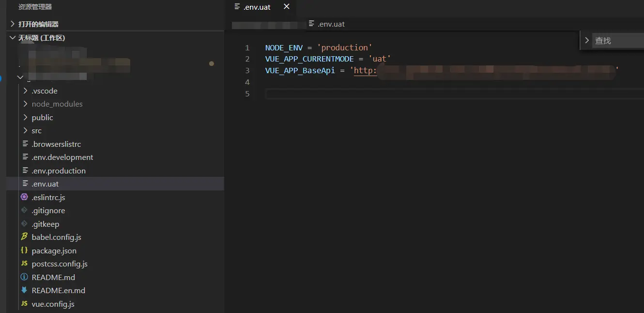Click the .env.uat breadcrumb item

coord(331,24)
